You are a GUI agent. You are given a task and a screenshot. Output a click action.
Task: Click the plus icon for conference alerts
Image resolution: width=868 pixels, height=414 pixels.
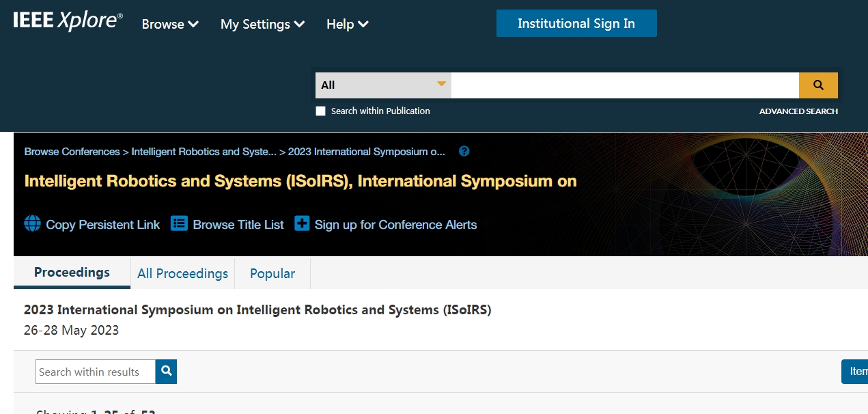coord(302,224)
